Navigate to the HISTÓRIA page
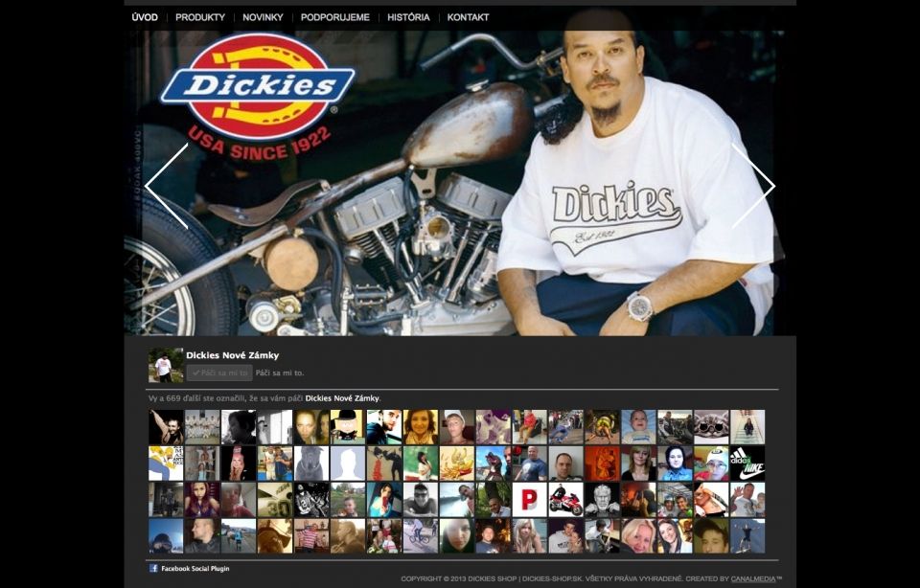Screen dimensions: 920x588 tap(408, 17)
